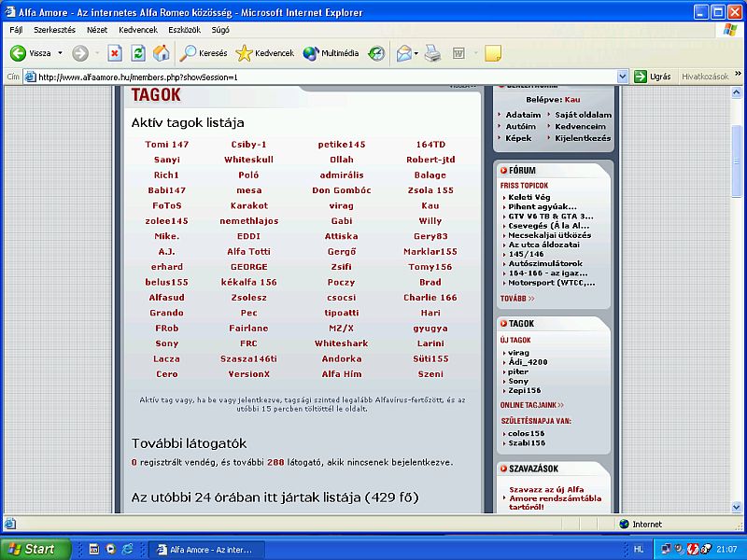The height and width of the screenshot is (560, 747).
Task: Open Keresés search magnifier toolbar button
Action: pyautogui.click(x=204, y=53)
